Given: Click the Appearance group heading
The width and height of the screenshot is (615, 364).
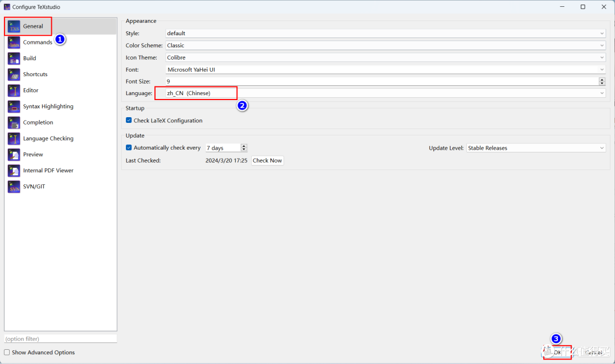Looking at the screenshot, I should 141,21.
